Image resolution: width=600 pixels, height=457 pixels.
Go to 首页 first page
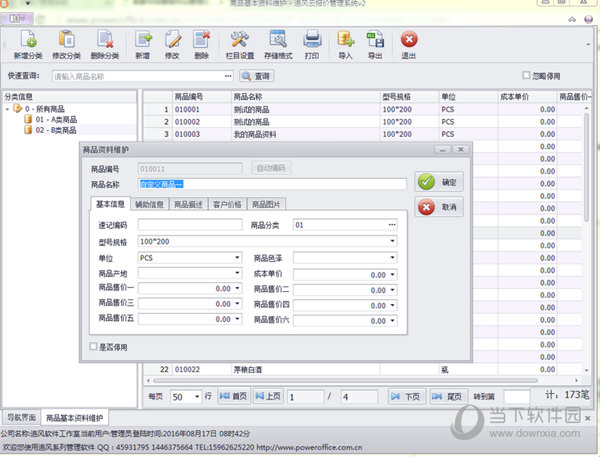coord(233,396)
